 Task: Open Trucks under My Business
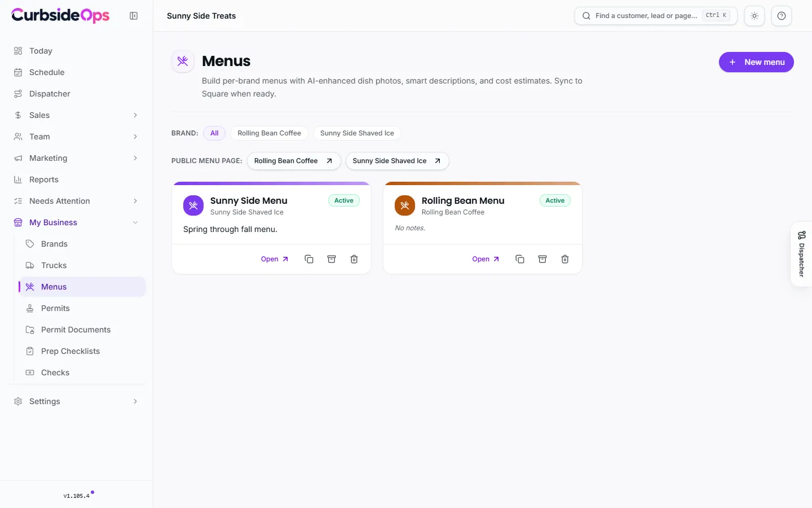(x=82, y=265)
